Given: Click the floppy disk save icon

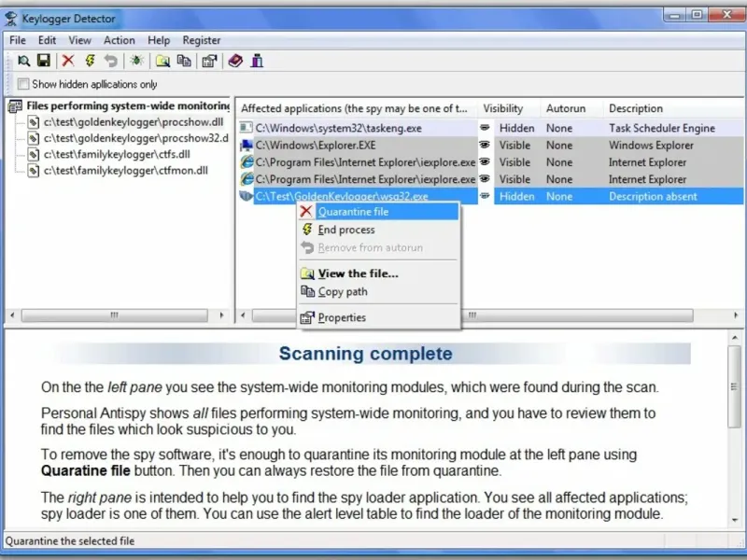Looking at the screenshot, I should [x=44, y=61].
